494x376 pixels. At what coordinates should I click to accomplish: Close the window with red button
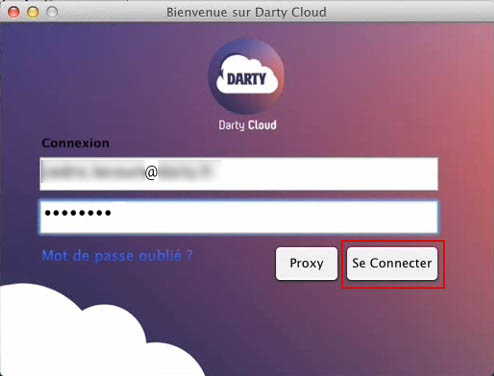[x=14, y=12]
